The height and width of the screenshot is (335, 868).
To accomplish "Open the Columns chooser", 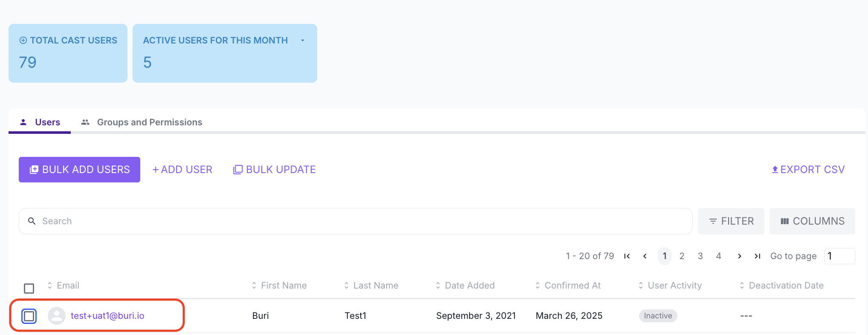I will 812,221.
